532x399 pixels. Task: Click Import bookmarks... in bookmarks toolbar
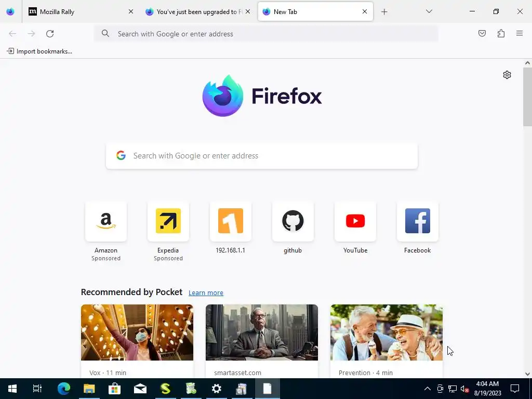click(39, 51)
